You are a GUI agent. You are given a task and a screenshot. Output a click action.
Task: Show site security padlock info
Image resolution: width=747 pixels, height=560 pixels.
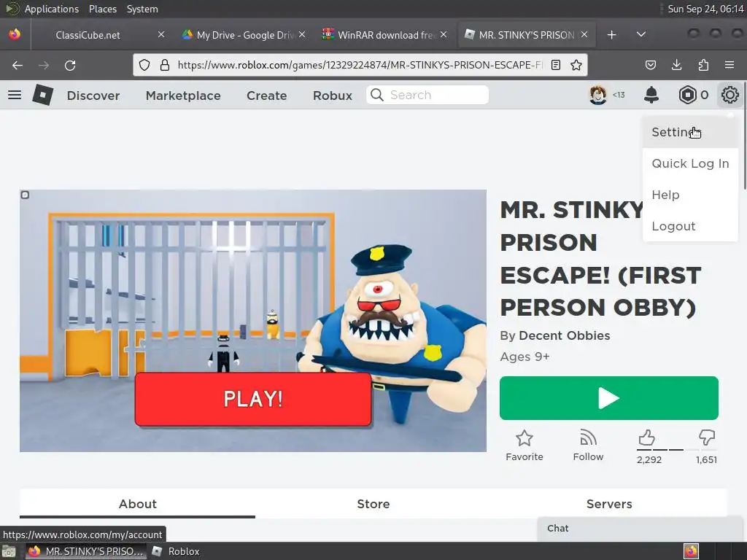click(165, 65)
